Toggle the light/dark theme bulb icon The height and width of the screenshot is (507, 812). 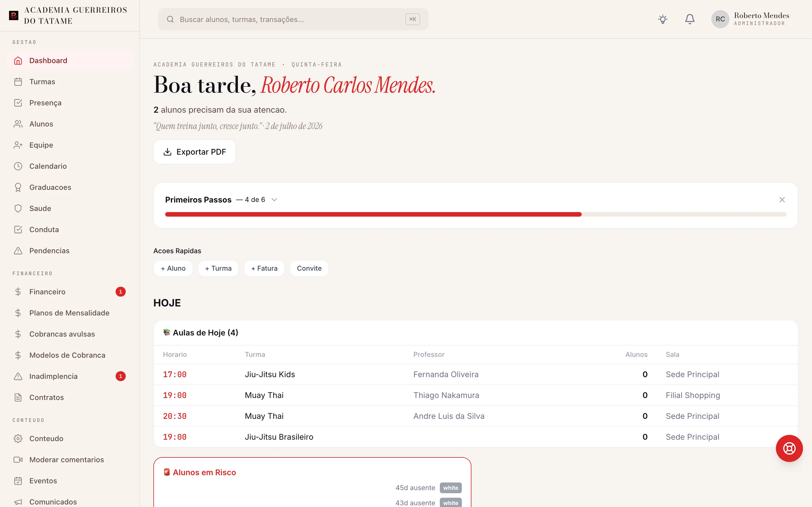[x=663, y=19]
